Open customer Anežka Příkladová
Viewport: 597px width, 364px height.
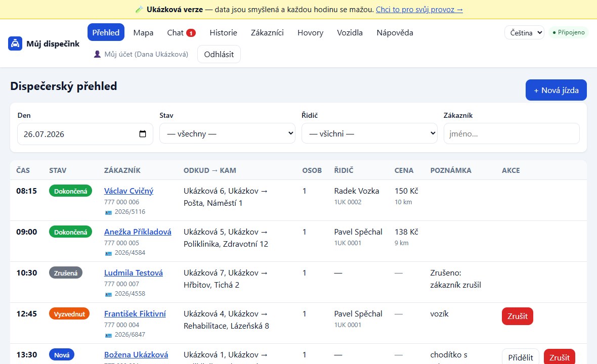tap(138, 232)
